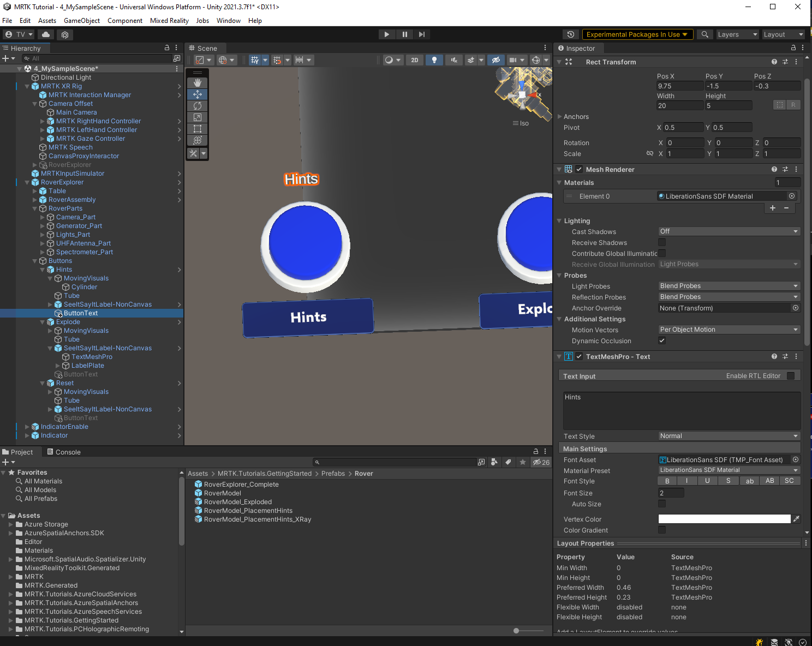Click the Pause button
Viewport: 812px width, 646px height.
pyautogui.click(x=404, y=34)
